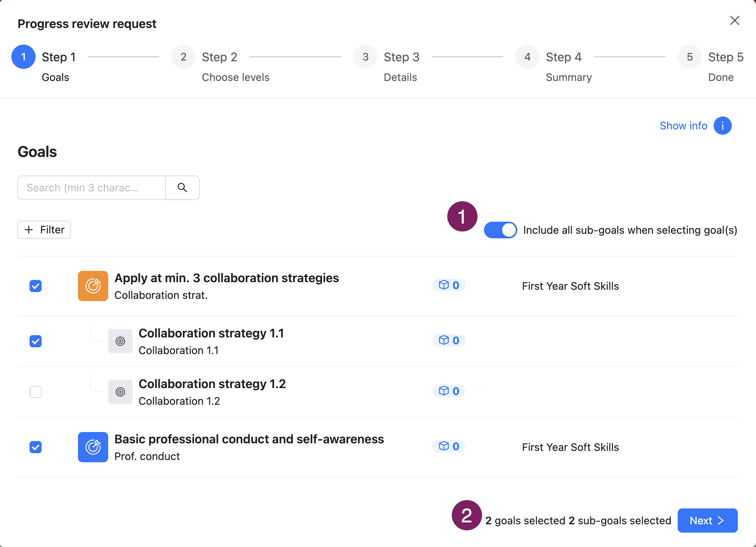The image size is (756, 547).
Task: Close the Progress review request dialog
Action: pos(734,20)
